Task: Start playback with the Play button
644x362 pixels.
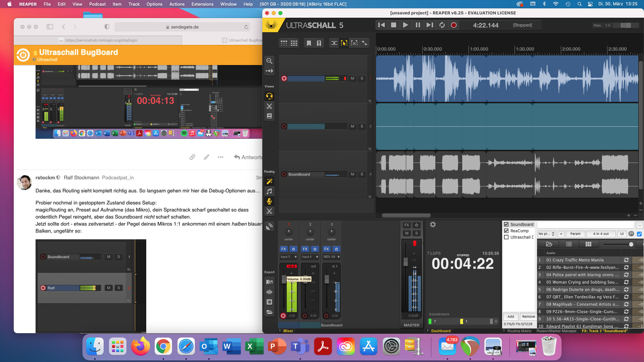Action: [x=406, y=25]
